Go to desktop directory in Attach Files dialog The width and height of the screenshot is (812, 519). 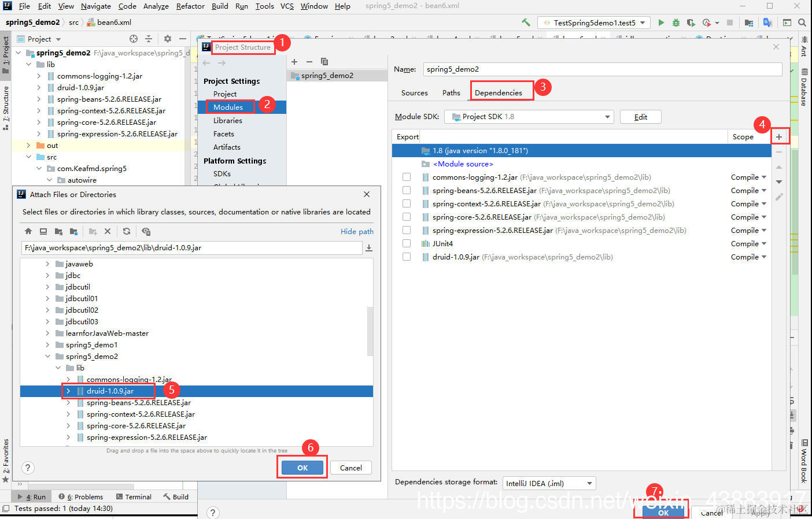click(x=43, y=231)
